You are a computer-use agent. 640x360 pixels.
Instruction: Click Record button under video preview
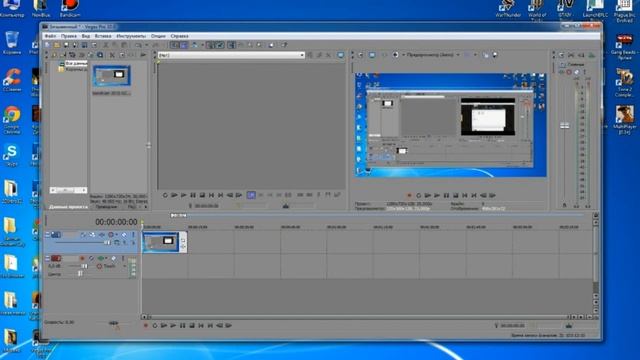point(409,196)
